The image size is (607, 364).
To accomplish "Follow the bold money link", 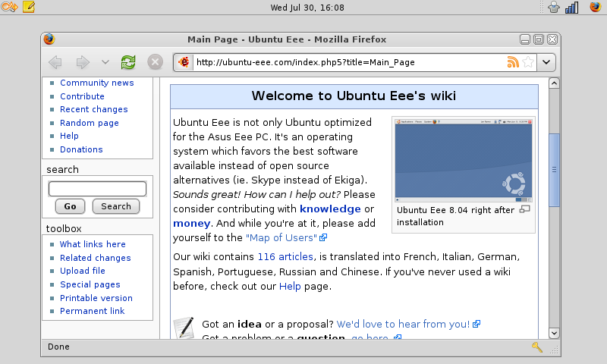I will (192, 224).
